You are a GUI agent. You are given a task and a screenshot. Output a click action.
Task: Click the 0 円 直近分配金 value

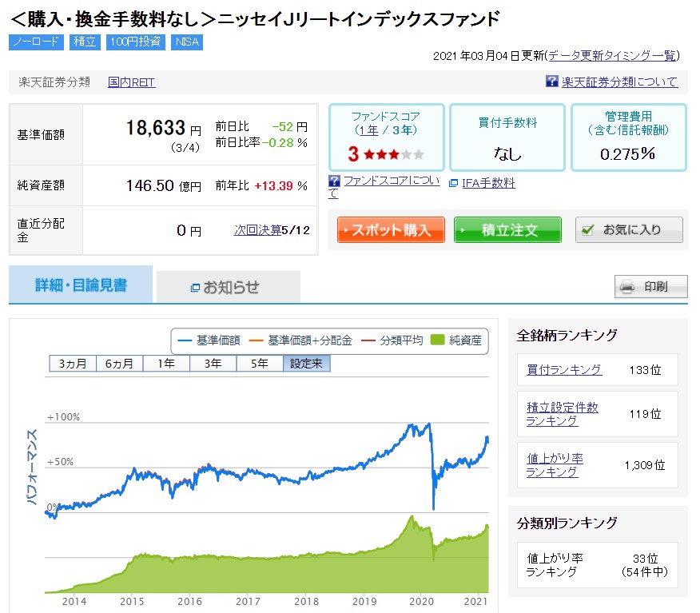[189, 230]
